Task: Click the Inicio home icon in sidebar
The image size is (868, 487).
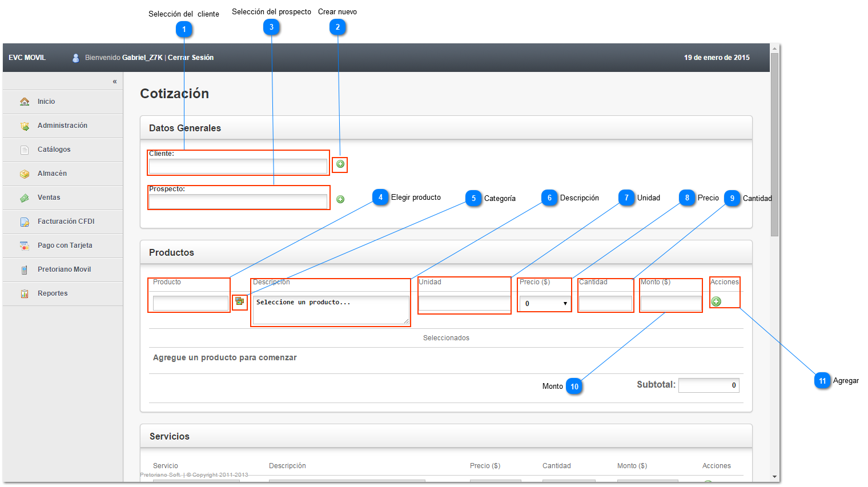Action: tap(25, 102)
